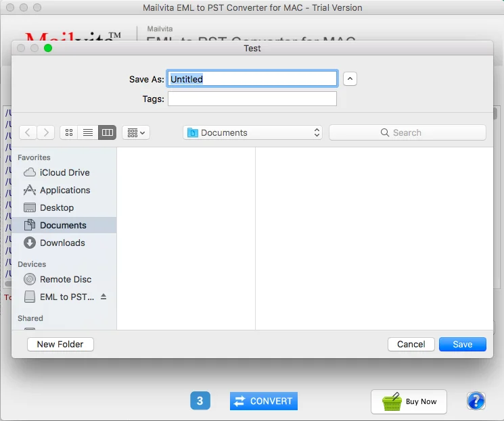Click the Downloads arrow icon
Image resolution: width=504 pixels, height=421 pixels.
[30, 243]
